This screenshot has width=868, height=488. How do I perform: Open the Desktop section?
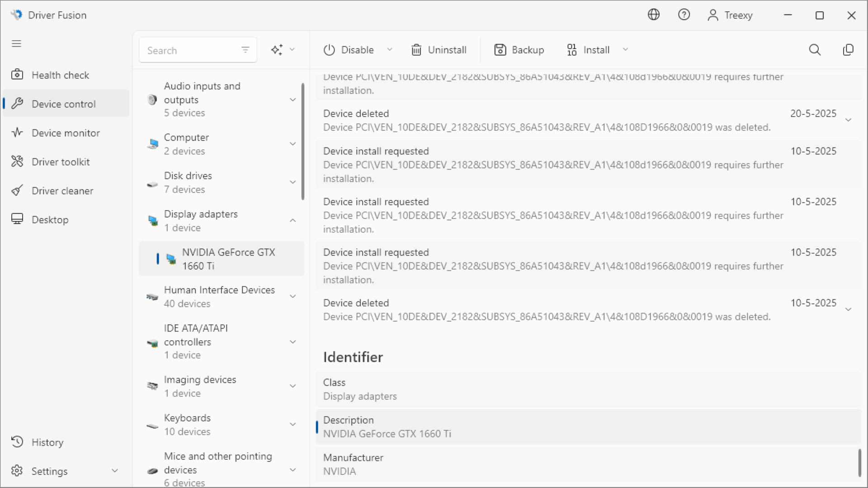point(50,219)
